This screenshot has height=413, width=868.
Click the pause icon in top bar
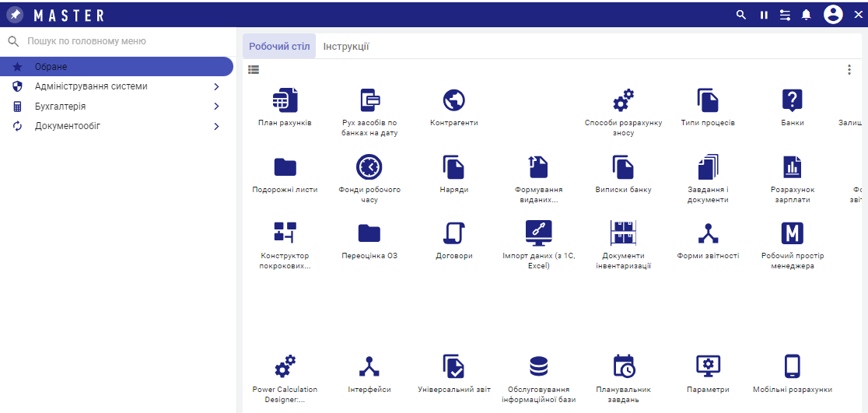click(764, 15)
